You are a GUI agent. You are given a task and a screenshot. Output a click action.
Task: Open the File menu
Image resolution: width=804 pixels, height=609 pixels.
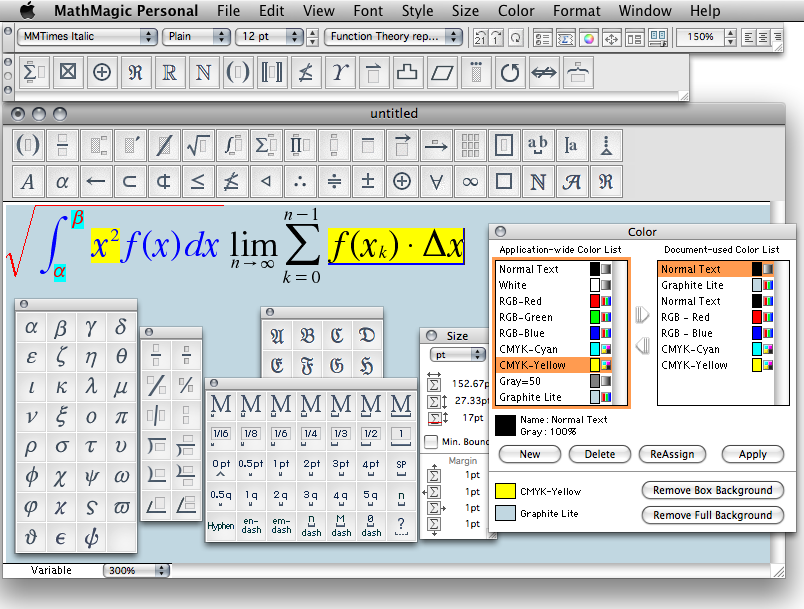pyautogui.click(x=228, y=11)
